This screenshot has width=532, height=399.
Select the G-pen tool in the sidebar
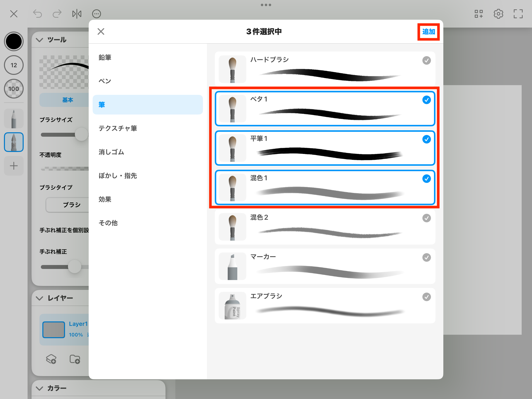(x=14, y=142)
